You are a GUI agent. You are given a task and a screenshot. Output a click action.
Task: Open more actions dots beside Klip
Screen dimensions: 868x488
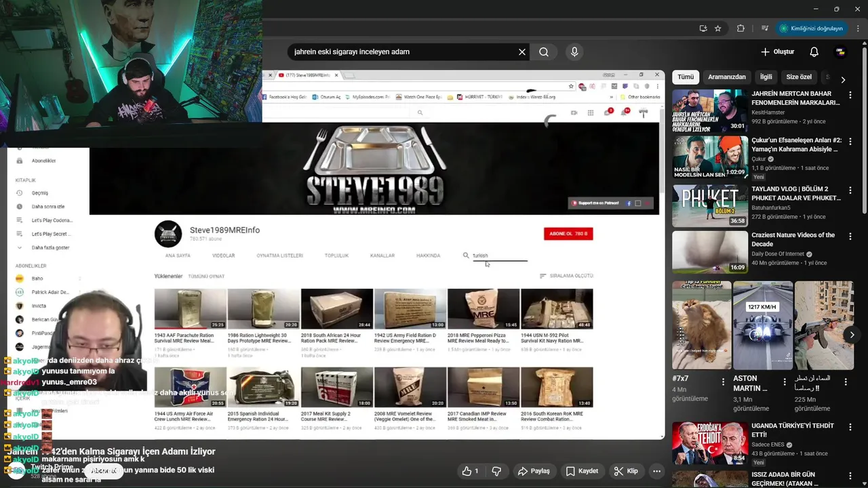click(x=656, y=471)
